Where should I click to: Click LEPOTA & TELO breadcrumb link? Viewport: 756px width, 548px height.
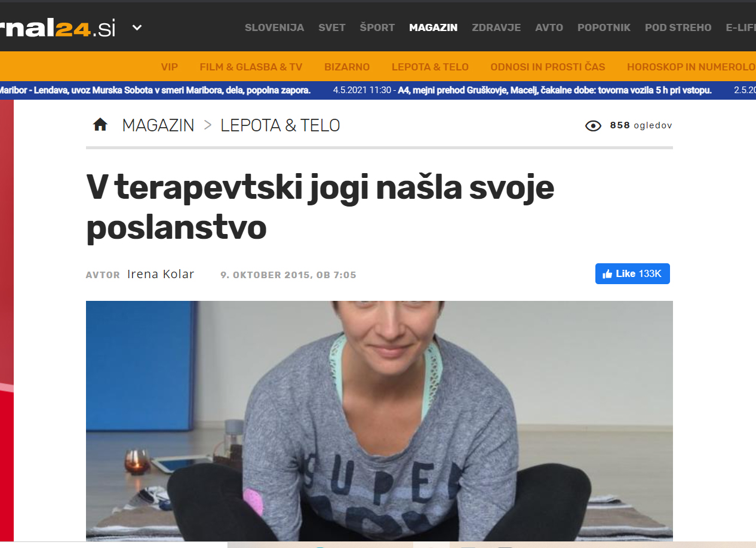click(x=280, y=125)
